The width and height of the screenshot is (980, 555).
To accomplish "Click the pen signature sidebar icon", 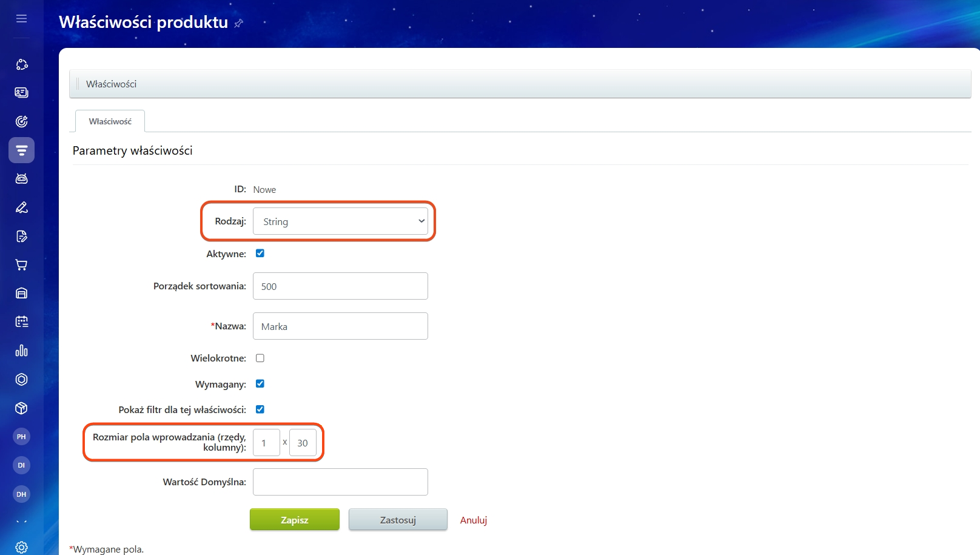I will pyautogui.click(x=21, y=207).
